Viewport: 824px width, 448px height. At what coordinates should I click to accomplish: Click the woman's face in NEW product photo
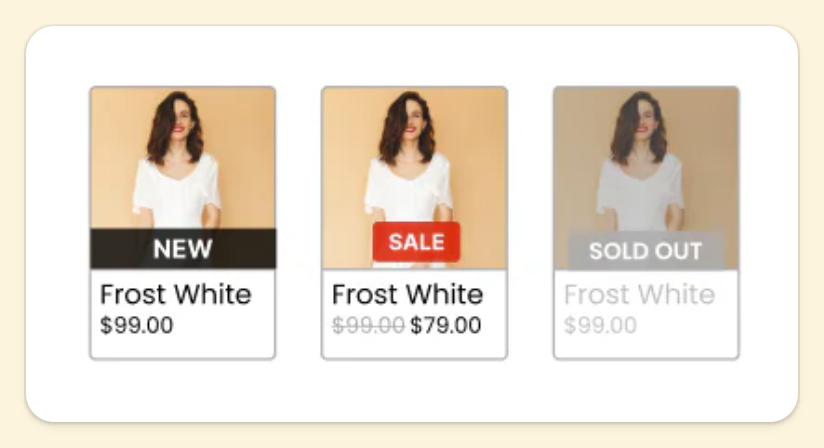(x=177, y=118)
